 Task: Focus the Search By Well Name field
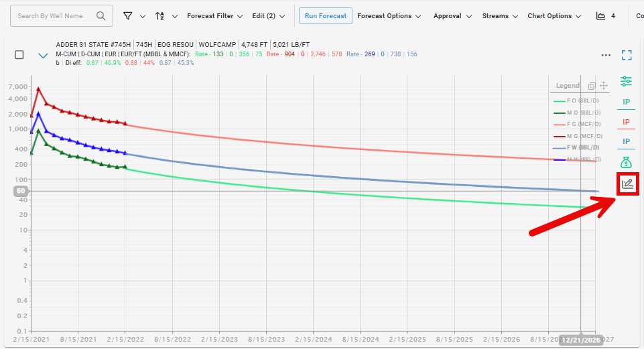55,16
